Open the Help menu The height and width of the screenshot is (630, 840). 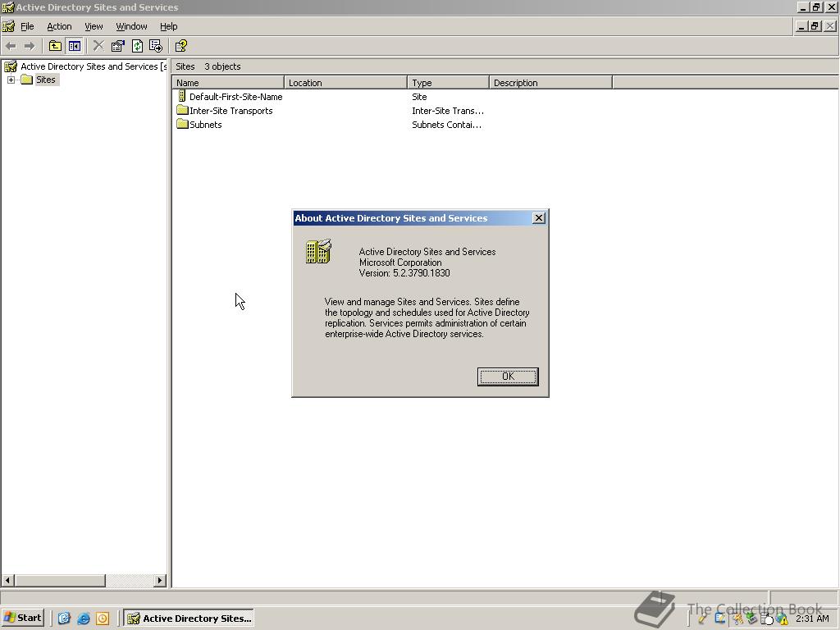point(169,26)
